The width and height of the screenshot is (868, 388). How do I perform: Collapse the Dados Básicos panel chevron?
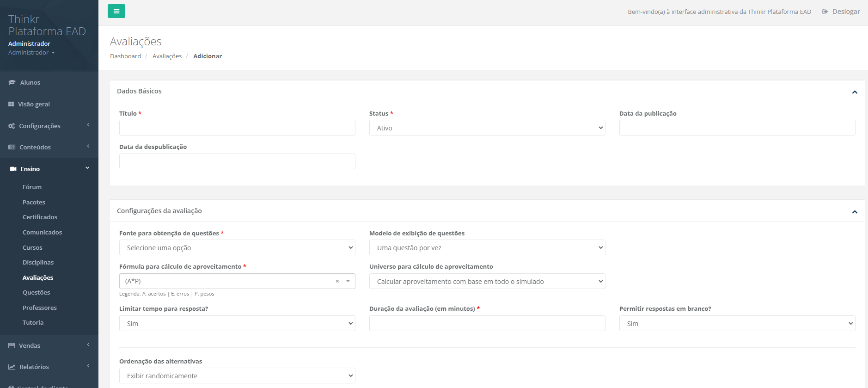tap(855, 92)
